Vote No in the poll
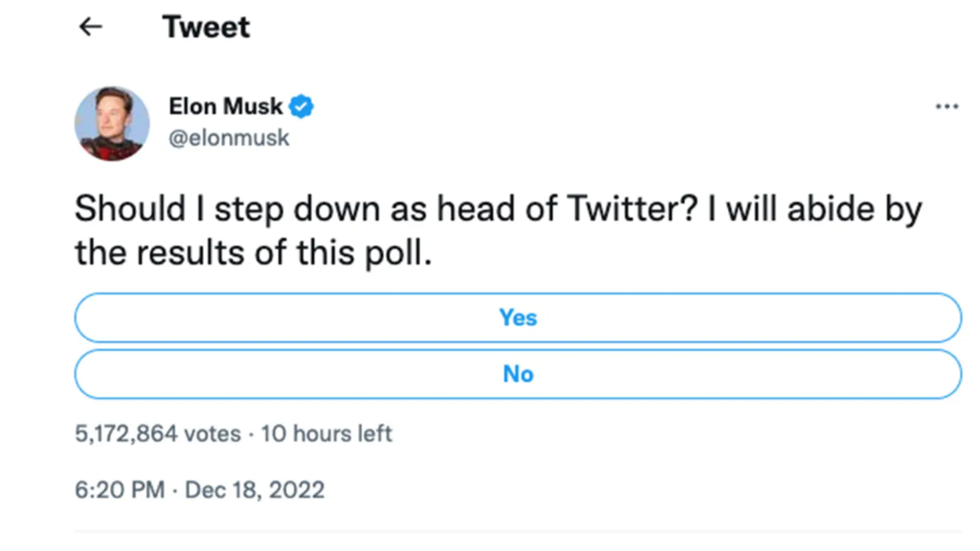The height and width of the screenshot is (551, 980). (518, 374)
